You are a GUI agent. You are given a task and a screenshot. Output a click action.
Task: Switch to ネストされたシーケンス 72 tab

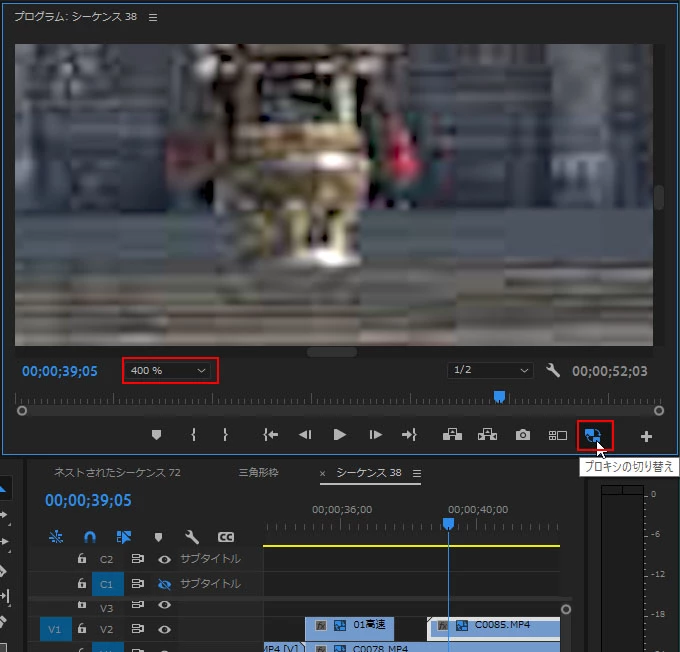click(117, 472)
